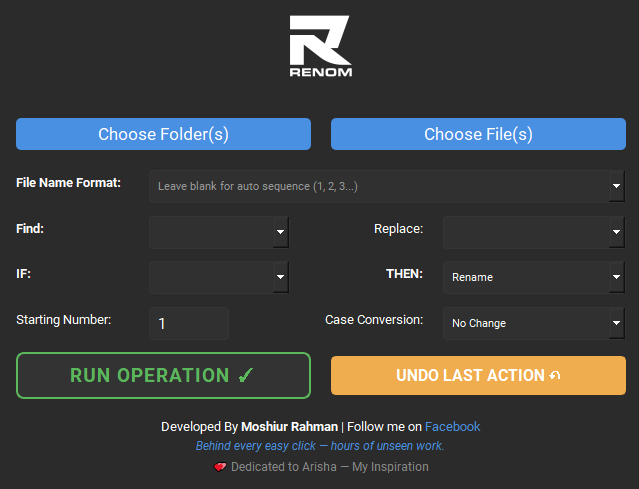Start the rename with RUN OPERATION
Image resolution: width=639 pixels, height=489 pixels.
[x=163, y=376]
